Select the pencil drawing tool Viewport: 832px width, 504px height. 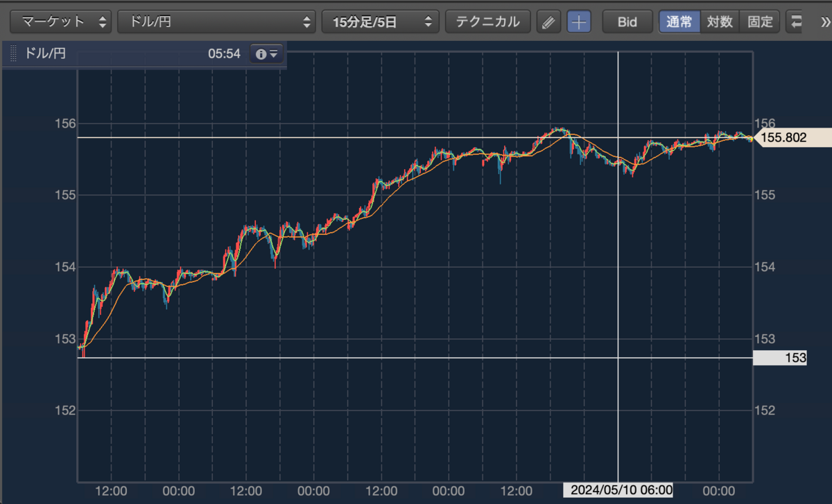pyautogui.click(x=548, y=21)
